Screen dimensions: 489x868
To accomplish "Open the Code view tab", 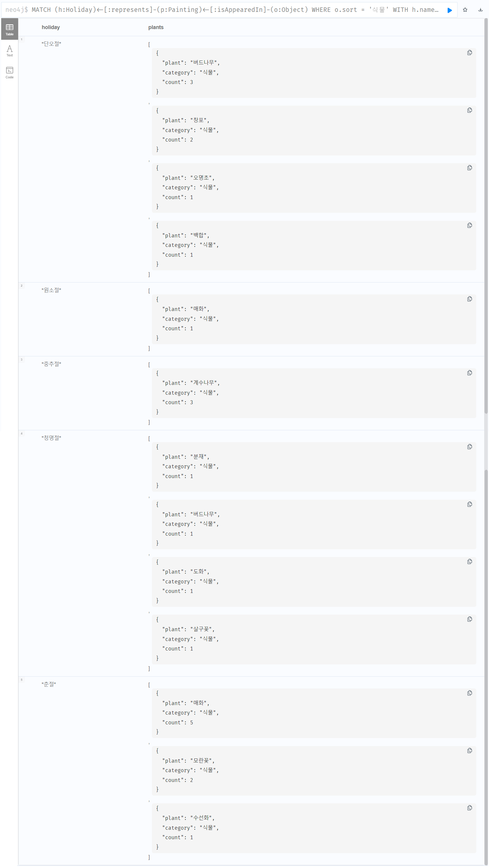I will [9, 72].
